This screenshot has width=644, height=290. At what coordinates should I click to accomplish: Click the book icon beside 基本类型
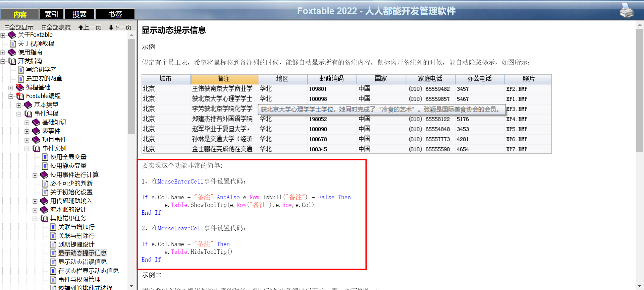pyautogui.click(x=28, y=105)
